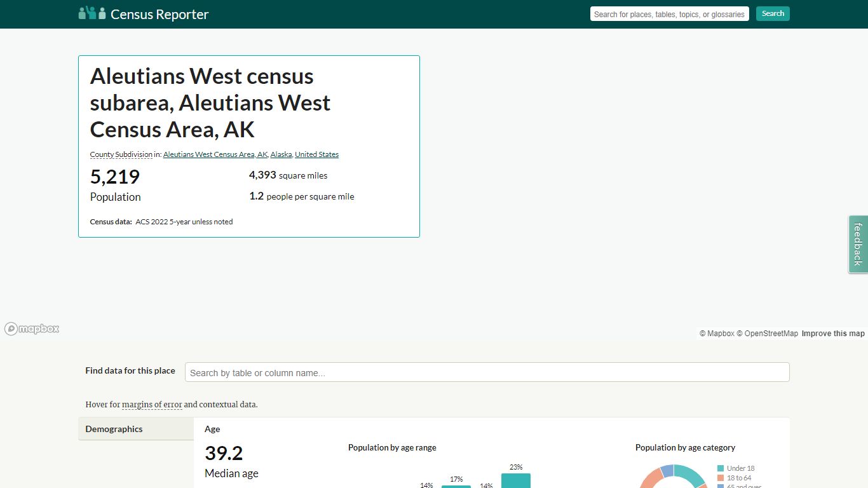Focus the top search for places field
Screen dimensions: 868x488
[x=670, y=14]
